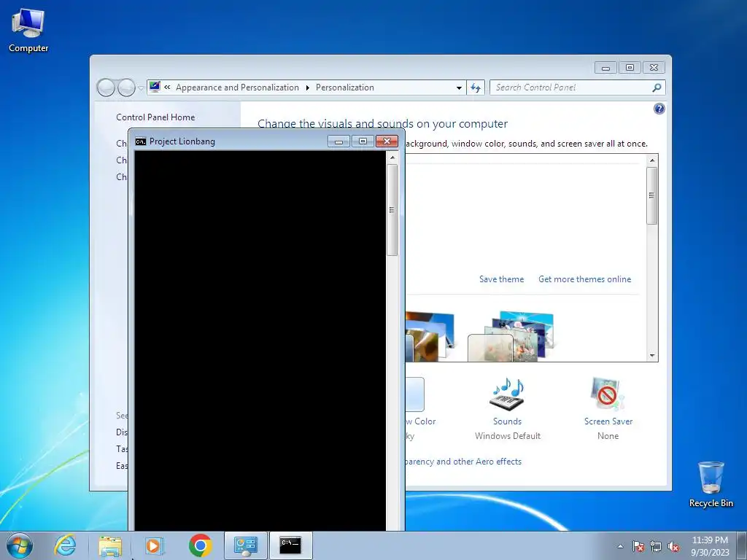Open the Sounds link
The height and width of the screenshot is (560, 747).
pos(508,421)
